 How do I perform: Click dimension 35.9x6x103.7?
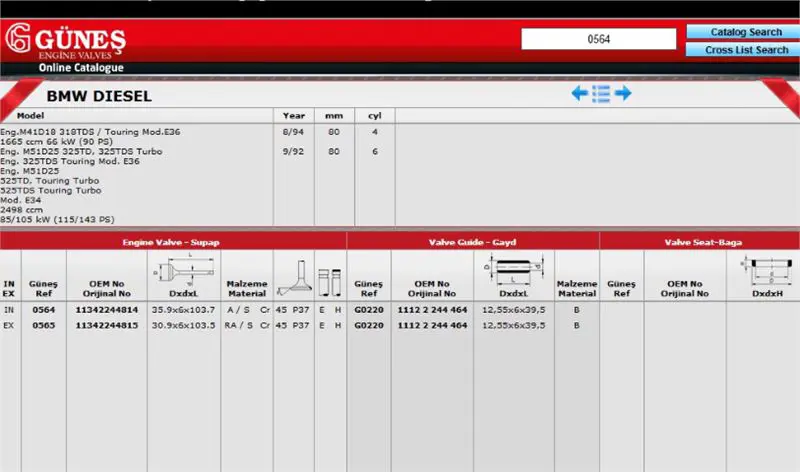pyautogui.click(x=183, y=310)
